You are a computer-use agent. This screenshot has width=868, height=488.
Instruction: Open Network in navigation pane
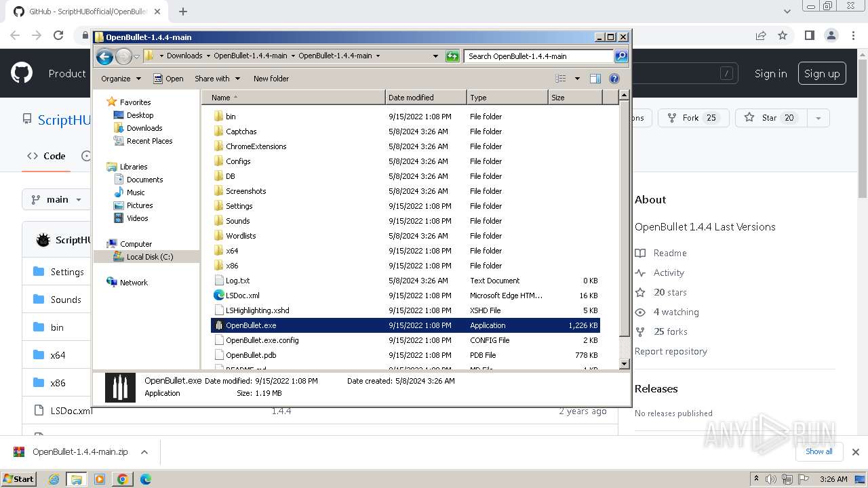[134, 283]
